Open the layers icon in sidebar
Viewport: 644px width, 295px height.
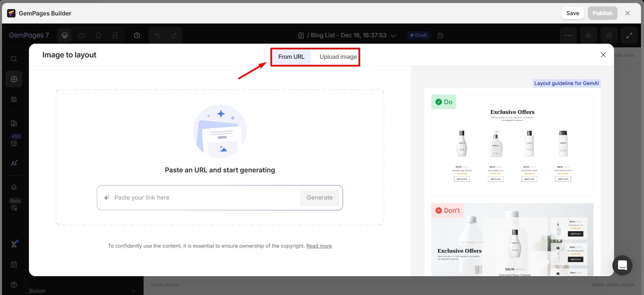(14, 187)
